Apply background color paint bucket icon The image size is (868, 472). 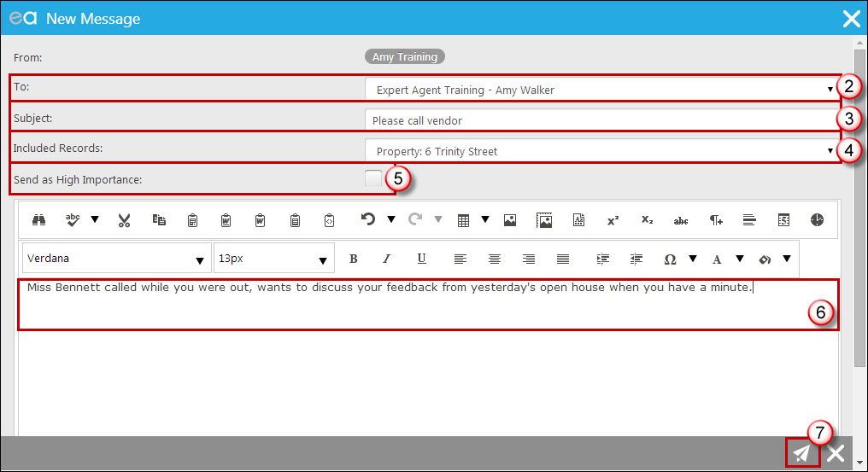pos(765,259)
